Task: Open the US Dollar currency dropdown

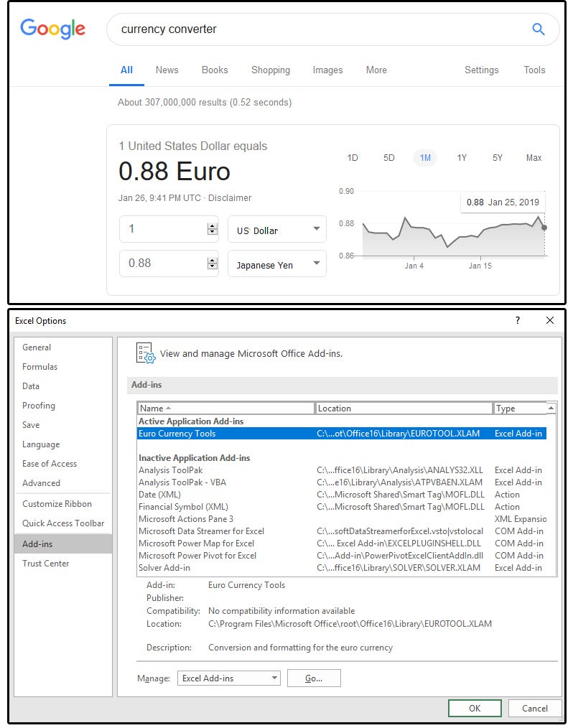Action: pos(277,229)
